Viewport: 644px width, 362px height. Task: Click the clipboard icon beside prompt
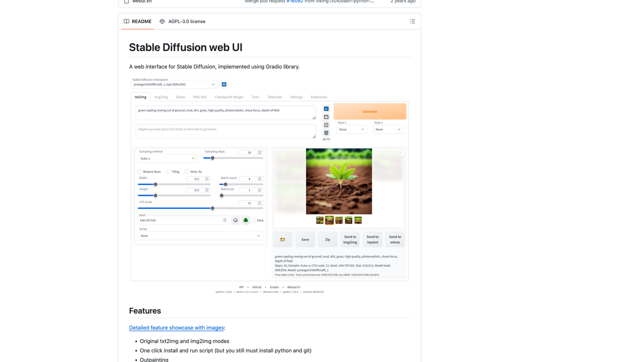click(326, 125)
